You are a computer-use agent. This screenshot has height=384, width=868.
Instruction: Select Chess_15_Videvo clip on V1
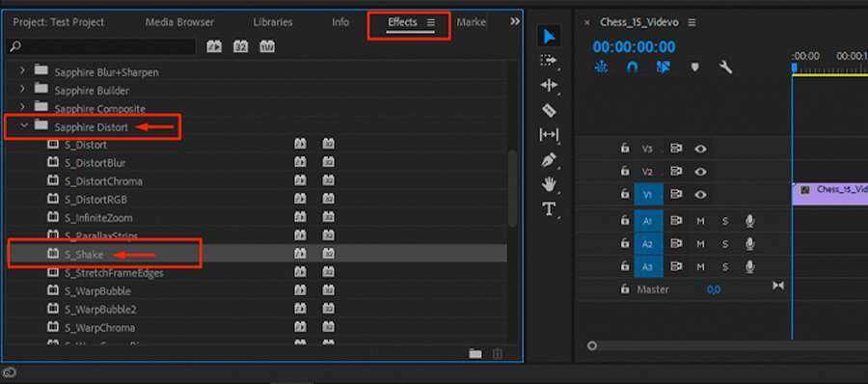tap(829, 195)
